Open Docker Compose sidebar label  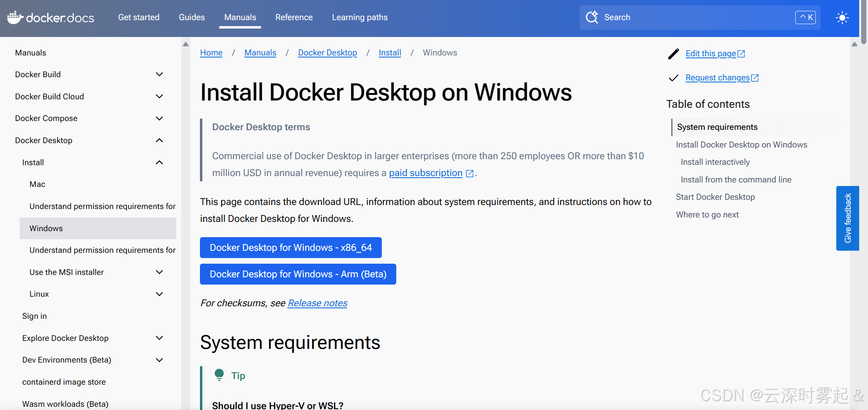(46, 118)
